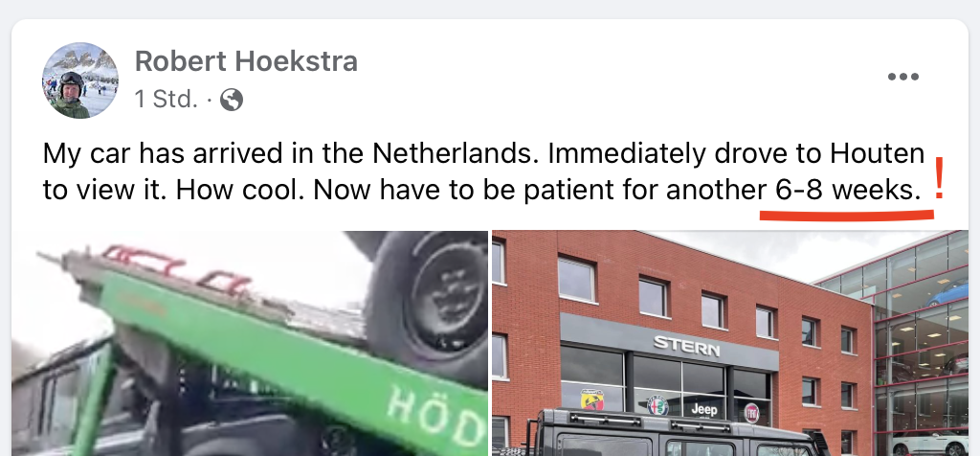Click the STERN sign on the building
Screen dimensions: 980x456
(686, 345)
